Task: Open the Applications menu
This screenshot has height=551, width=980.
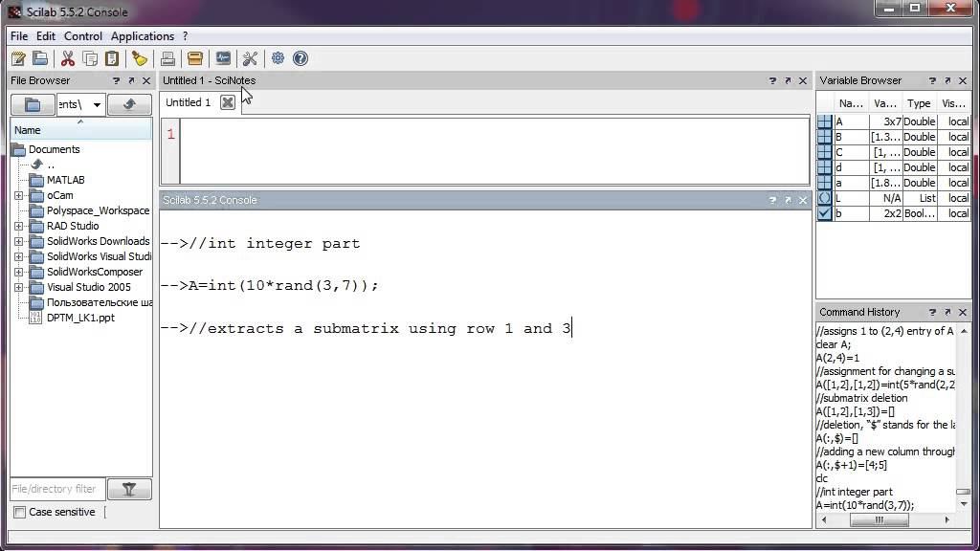Action: pyautogui.click(x=143, y=36)
